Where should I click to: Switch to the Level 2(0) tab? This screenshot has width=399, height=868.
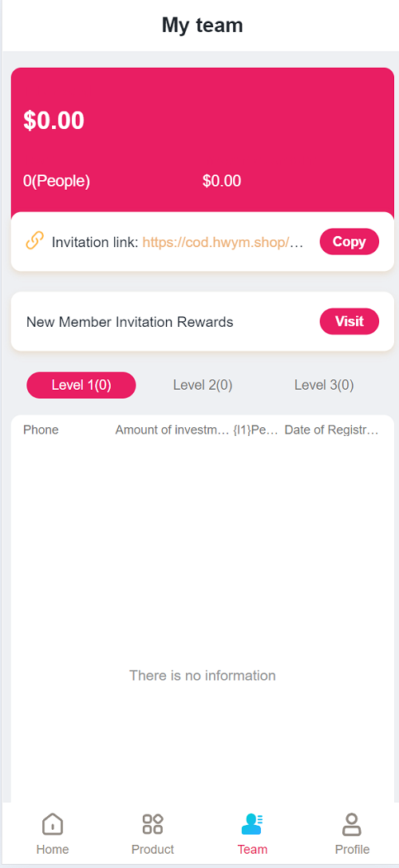click(203, 385)
